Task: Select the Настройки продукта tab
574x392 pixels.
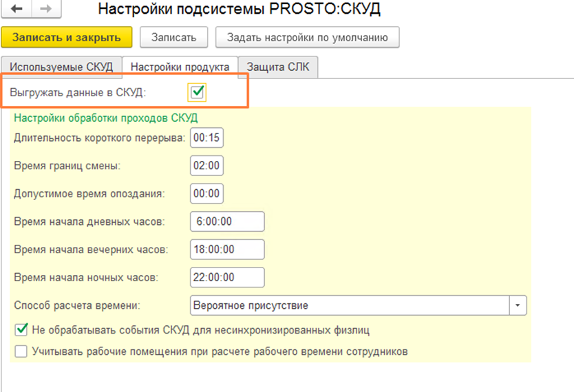Action: coord(180,67)
